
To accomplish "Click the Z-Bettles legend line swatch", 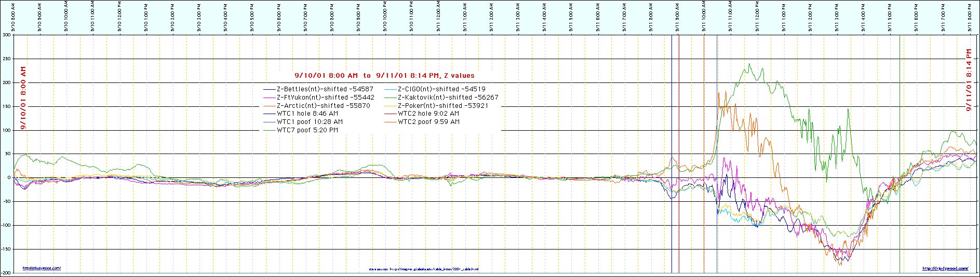I will pos(269,89).
